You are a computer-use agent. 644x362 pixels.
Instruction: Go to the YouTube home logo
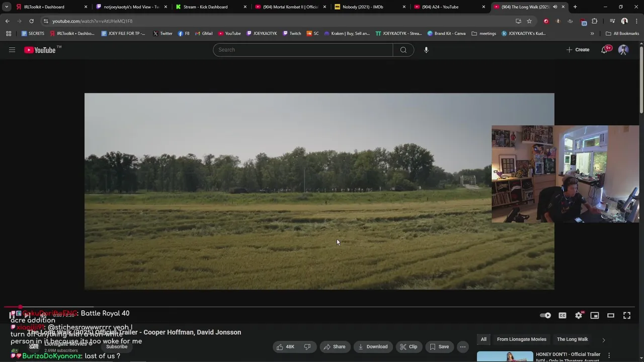click(40, 50)
